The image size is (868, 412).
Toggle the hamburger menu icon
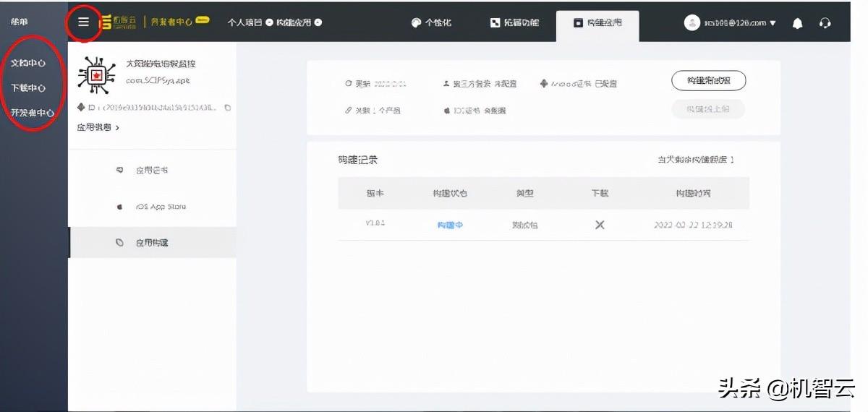coord(84,22)
